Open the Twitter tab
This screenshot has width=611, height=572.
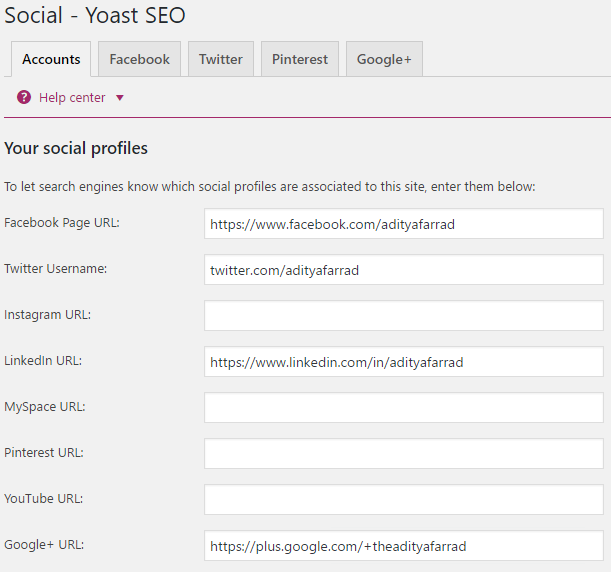tap(220, 59)
